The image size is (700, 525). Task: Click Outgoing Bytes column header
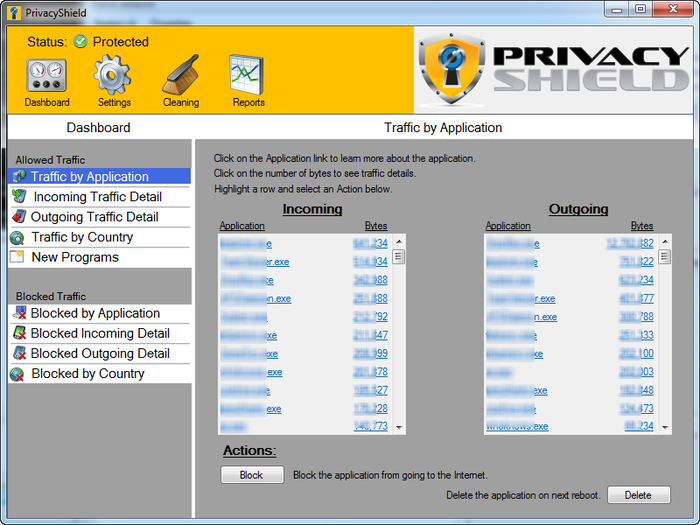click(642, 226)
